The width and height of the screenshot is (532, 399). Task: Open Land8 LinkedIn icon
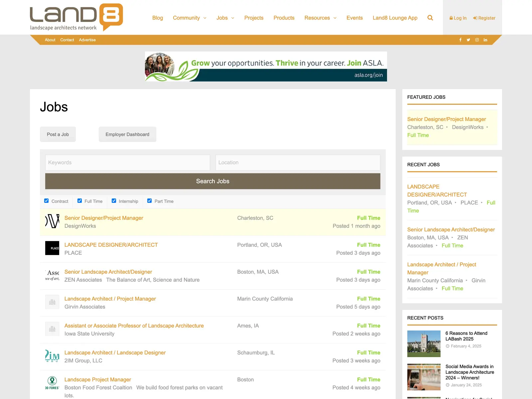485,40
